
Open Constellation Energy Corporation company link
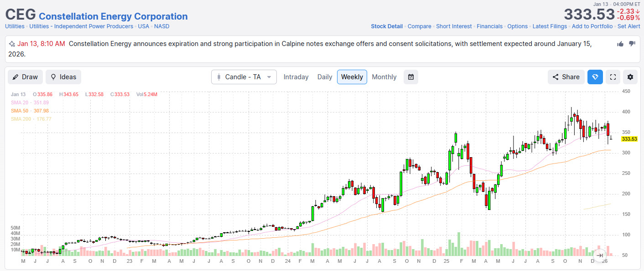tap(113, 16)
